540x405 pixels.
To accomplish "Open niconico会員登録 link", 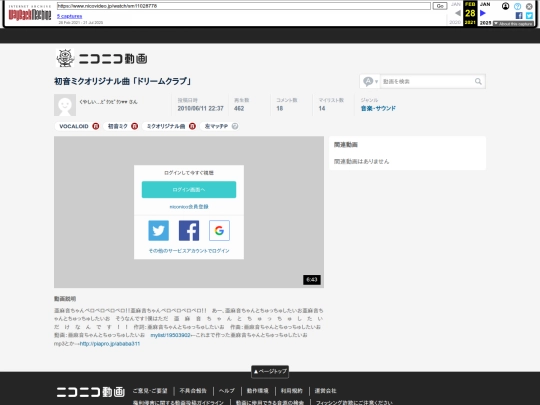I will [x=189, y=207].
